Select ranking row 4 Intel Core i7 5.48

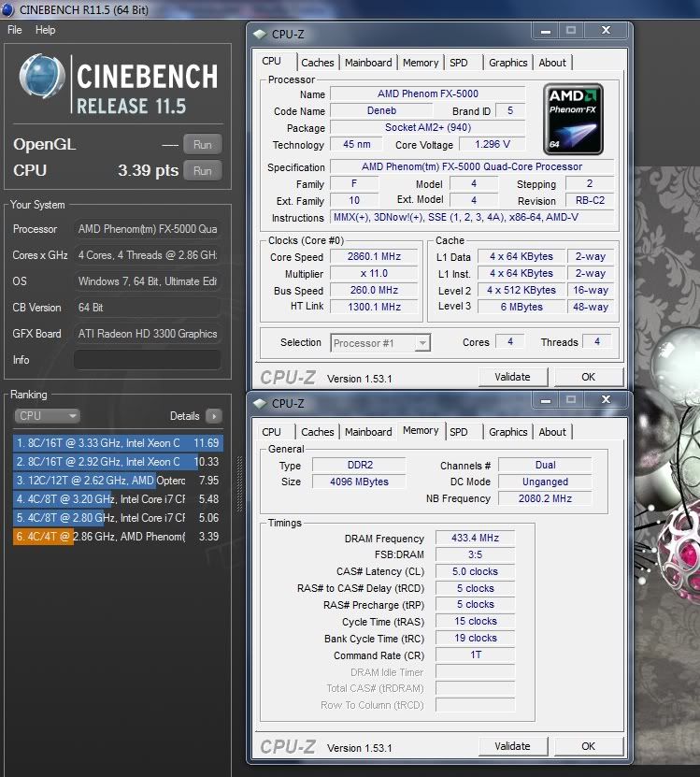coord(118,499)
